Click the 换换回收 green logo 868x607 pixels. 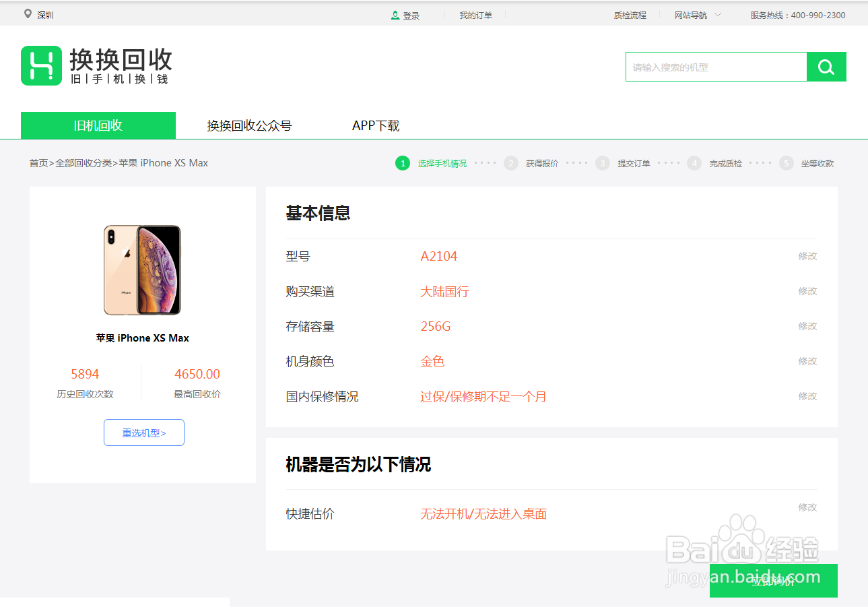[41, 65]
